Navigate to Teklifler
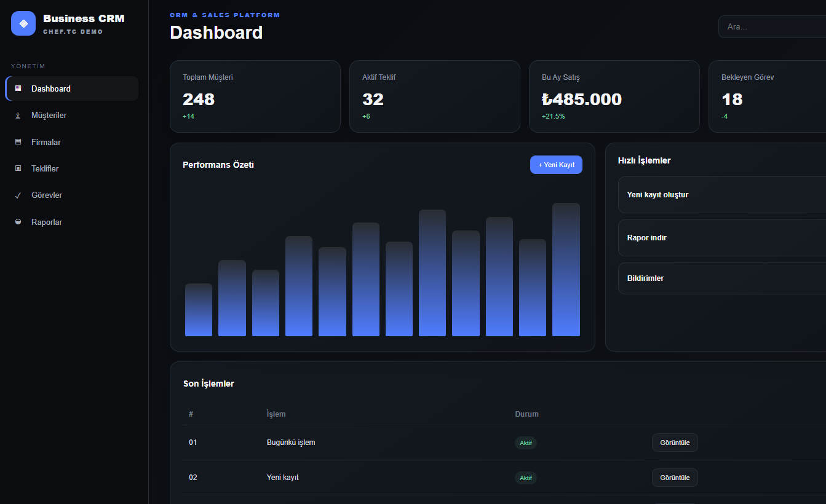Viewport: 826px width, 504px height. pos(71,168)
